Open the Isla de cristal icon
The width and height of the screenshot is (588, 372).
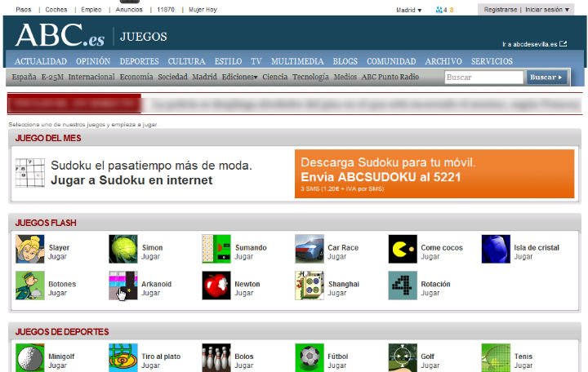pos(496,249)
